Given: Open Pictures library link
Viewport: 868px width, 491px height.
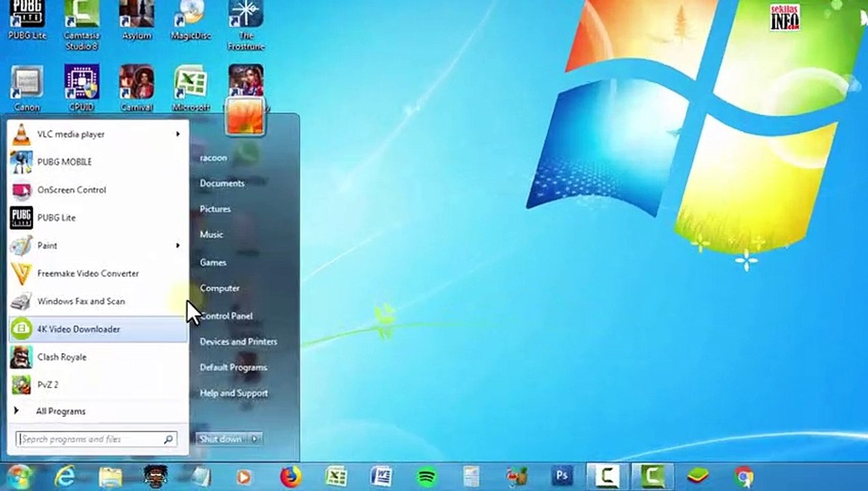Looking at the screenshot, I should pyautogui.click(x=215, y=209).
